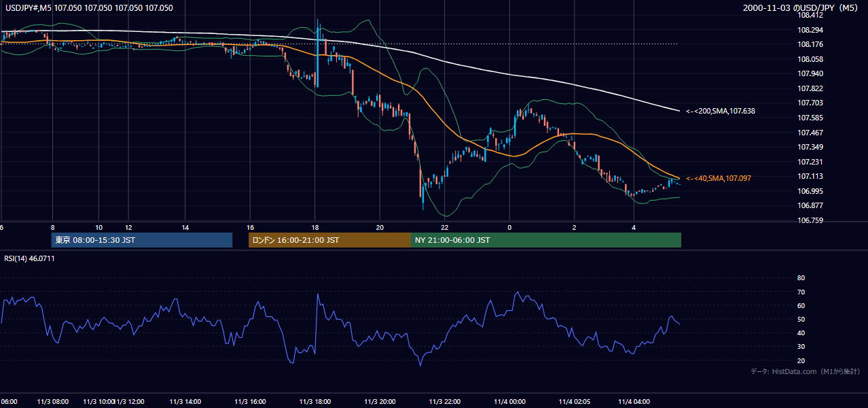Image resolution: width=868 pixels, height=408 pixels.
Task: Click hour label 4 under the price chart
Action: (x=634, y=227)
